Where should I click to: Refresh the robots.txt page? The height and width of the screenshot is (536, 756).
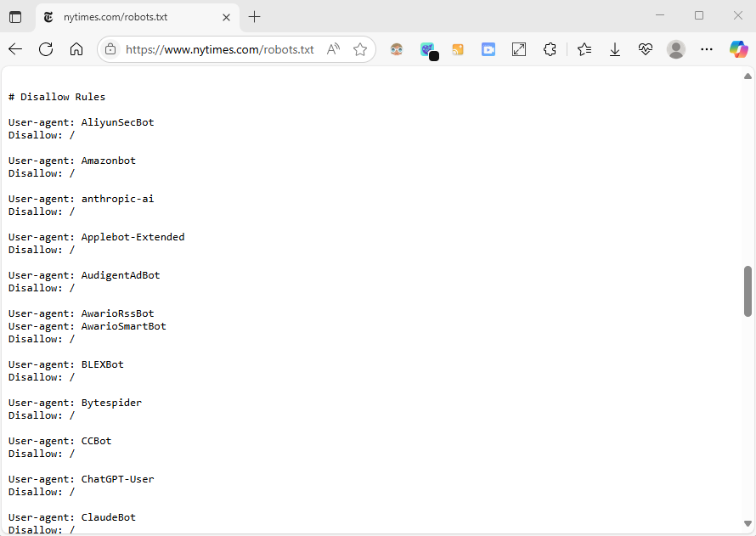(x=46, y=49)
